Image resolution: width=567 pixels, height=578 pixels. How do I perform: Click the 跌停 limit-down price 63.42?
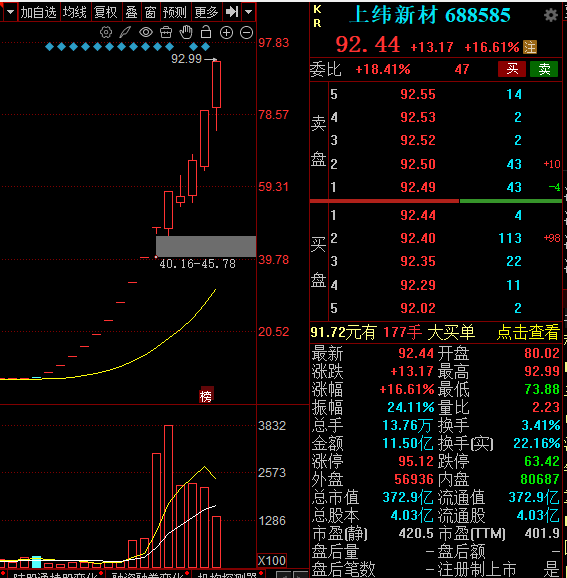pos(542,461)
